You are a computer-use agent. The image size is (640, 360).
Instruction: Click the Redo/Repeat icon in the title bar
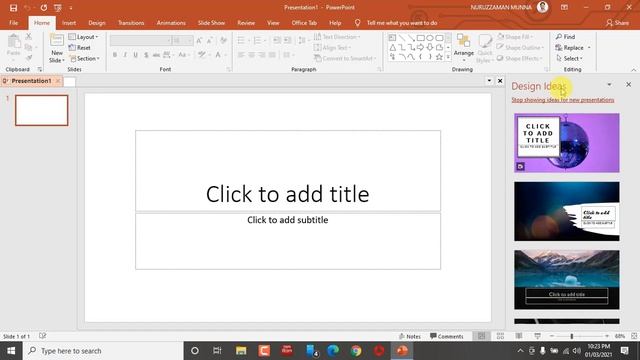44,8
